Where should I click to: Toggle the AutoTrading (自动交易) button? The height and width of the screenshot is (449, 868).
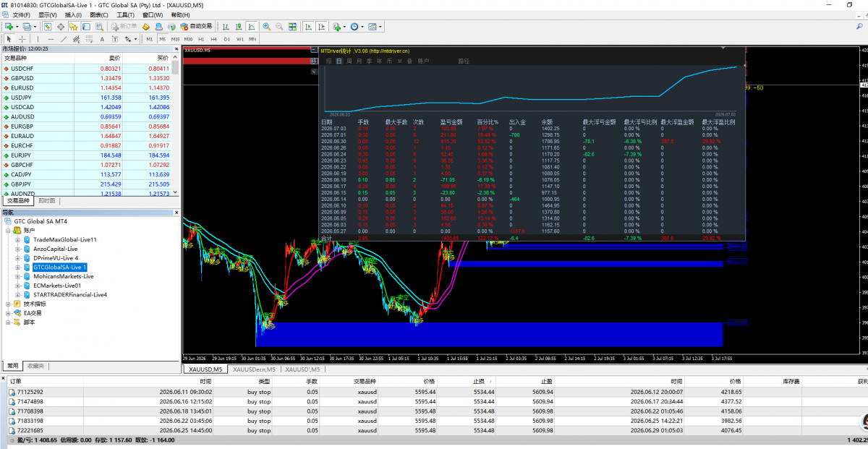(196, 26)
